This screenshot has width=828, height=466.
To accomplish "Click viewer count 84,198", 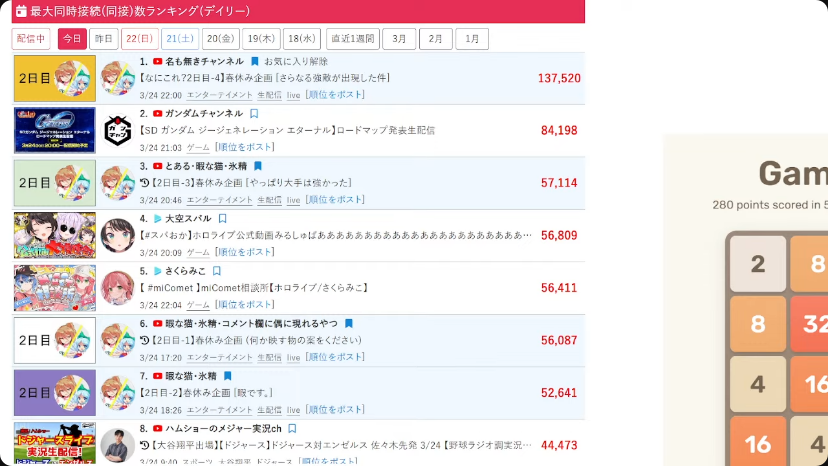I will (559, 131).
